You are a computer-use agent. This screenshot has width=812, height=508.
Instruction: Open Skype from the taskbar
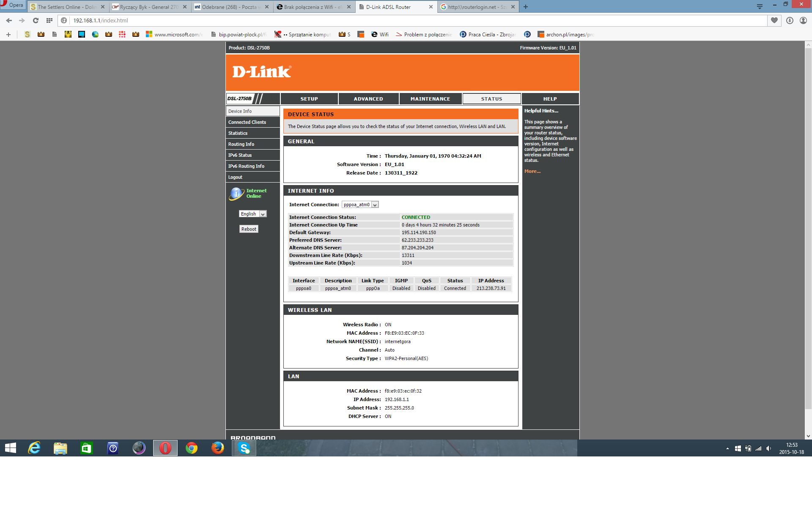244,448
